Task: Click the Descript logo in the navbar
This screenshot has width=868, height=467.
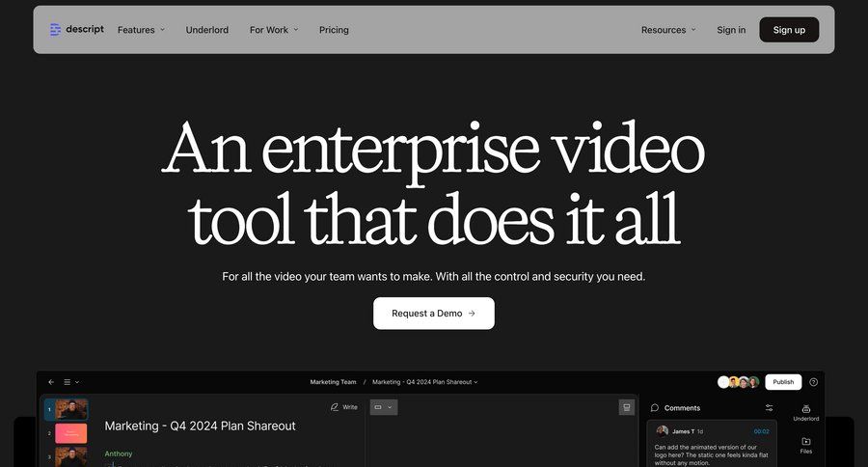Action: coord(76,29)
